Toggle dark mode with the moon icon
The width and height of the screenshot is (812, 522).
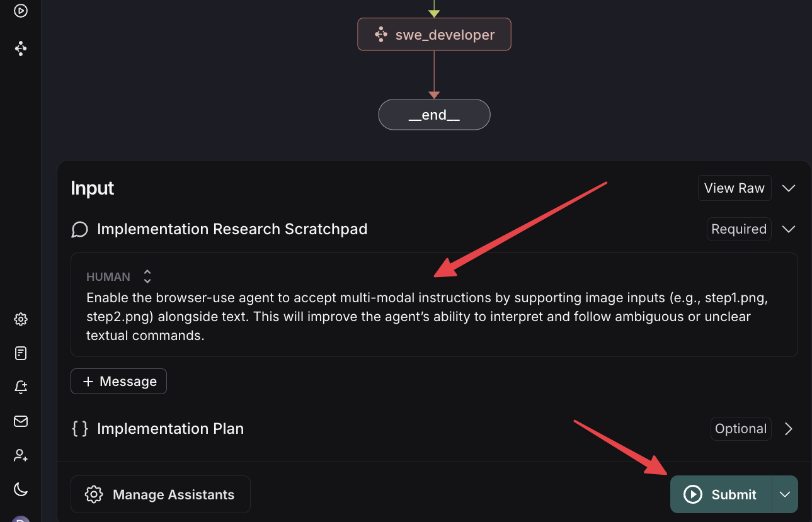point(21,489)
